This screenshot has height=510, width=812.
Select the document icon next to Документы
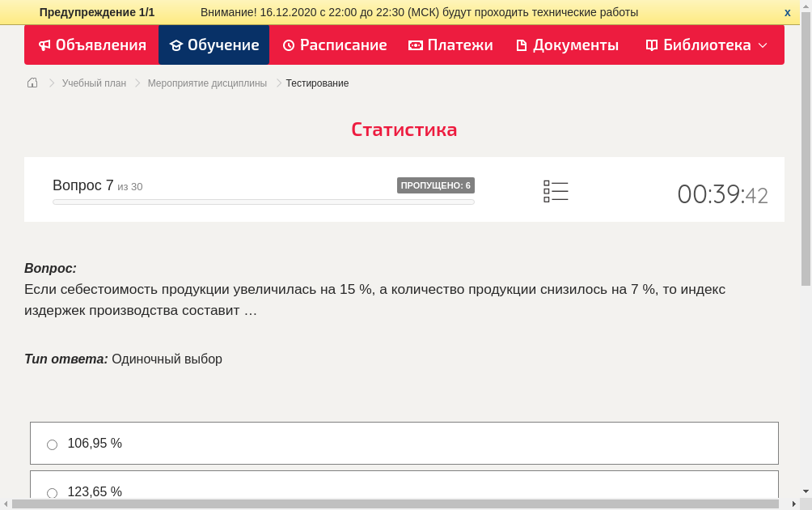tap(521, 45)
